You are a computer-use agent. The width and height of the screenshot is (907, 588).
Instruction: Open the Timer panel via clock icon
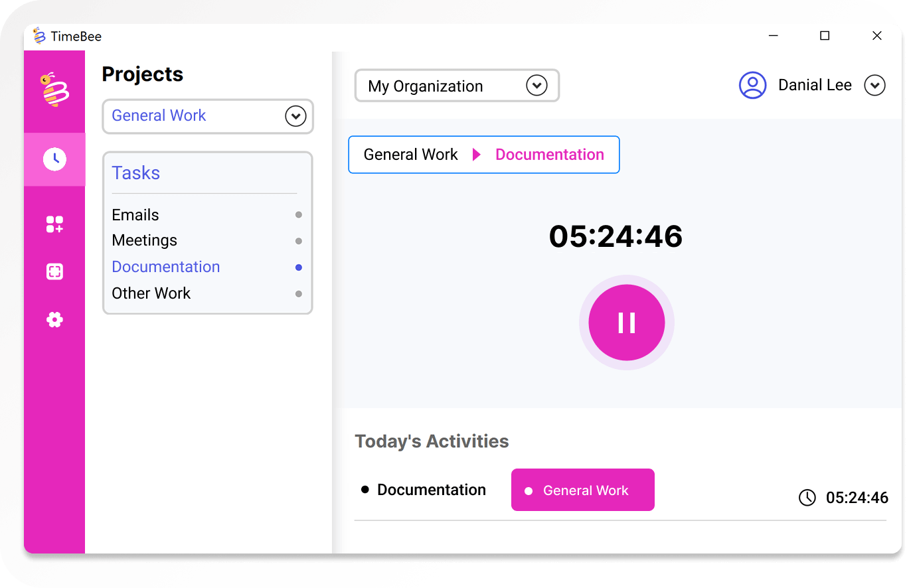(54, 159)
